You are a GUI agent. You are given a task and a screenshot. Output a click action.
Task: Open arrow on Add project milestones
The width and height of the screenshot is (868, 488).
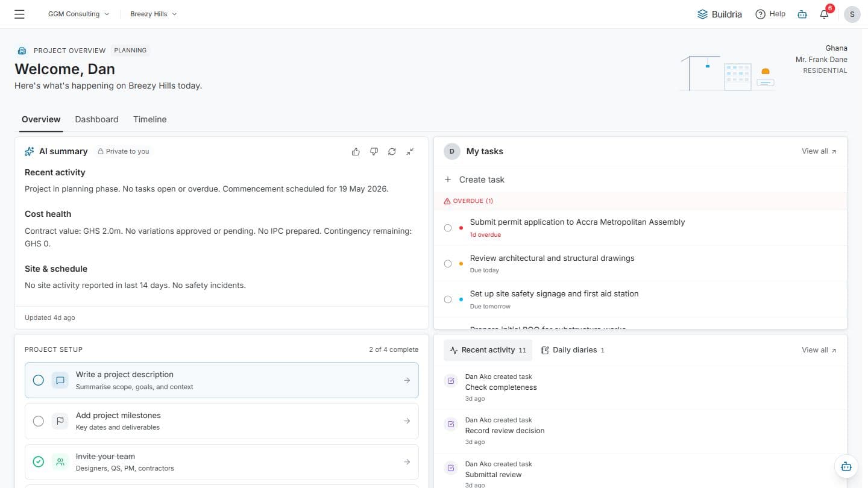coord(407,421)
